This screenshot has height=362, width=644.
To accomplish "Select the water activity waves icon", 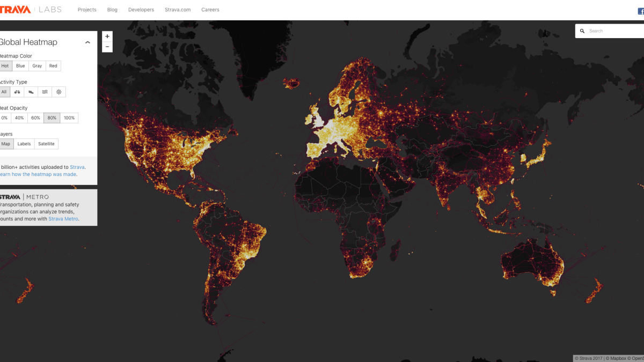I will pos(45,92).
